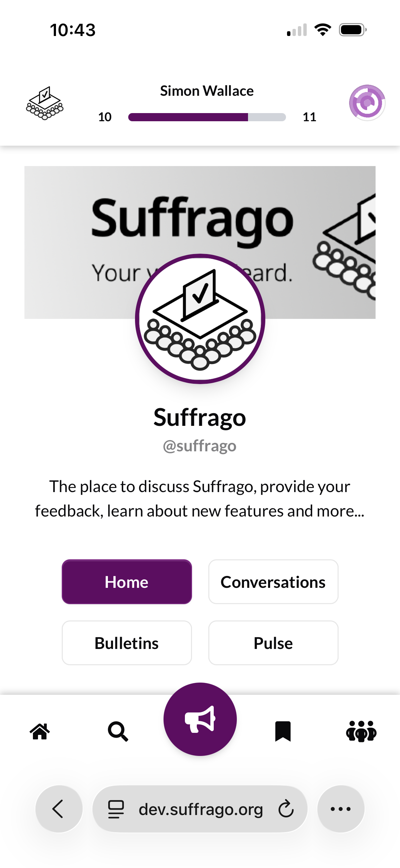The height and width of the screenshot is (868, 400).
Task: Select the Home tab
Action: tap(127, 582)
